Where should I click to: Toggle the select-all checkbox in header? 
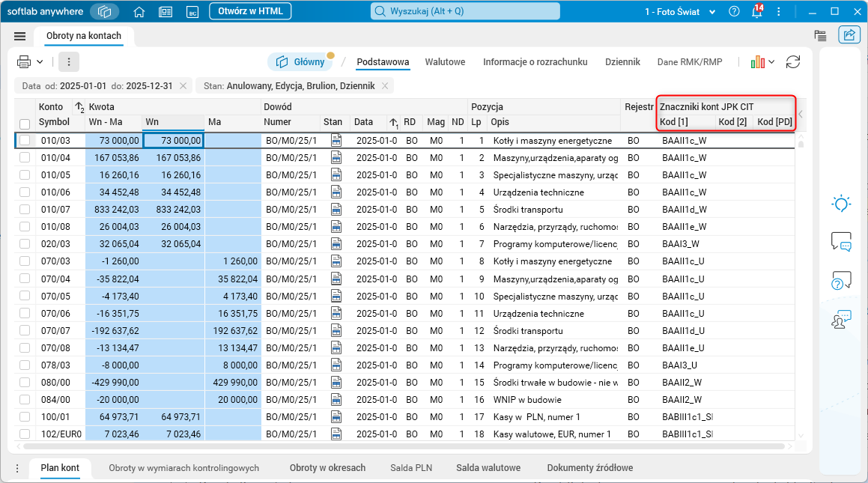[25, 124]
